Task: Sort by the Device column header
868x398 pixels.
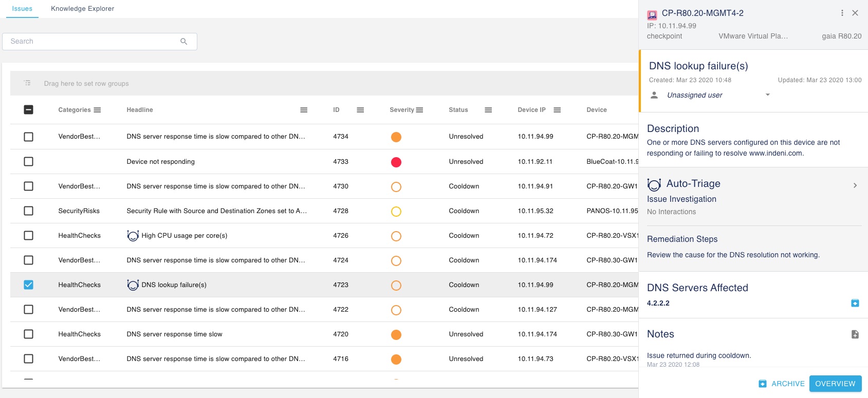Action: (597, 110)
